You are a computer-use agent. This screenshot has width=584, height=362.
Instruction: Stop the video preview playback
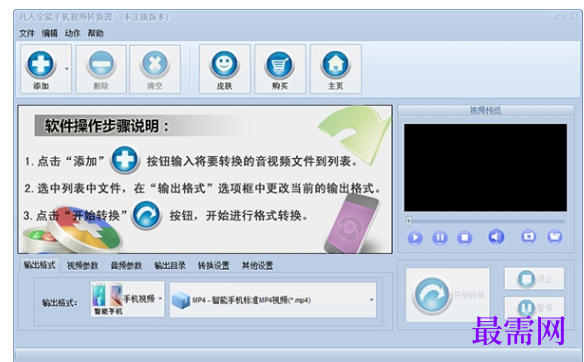[x=464, y=238]
